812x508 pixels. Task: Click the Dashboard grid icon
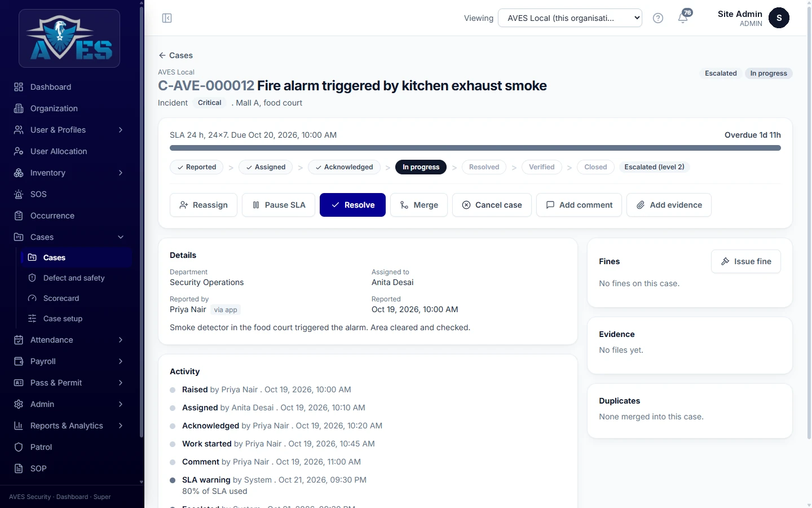click(x=19, y=87)
